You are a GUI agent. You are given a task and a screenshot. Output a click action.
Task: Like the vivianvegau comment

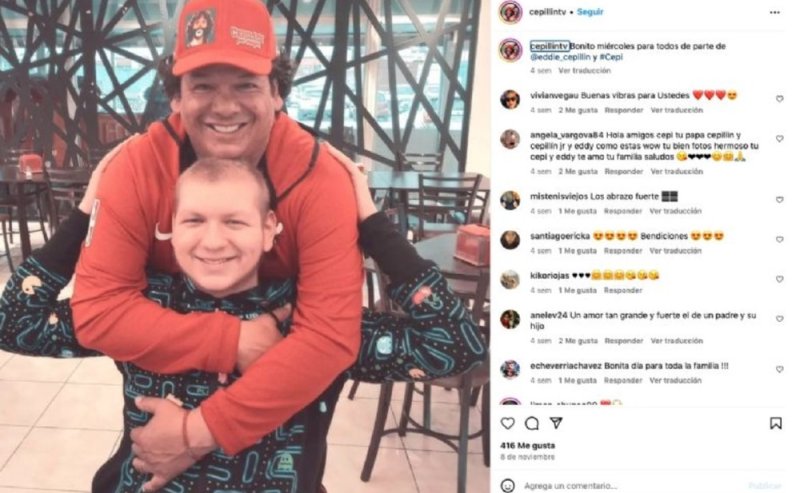pos(780,99)
